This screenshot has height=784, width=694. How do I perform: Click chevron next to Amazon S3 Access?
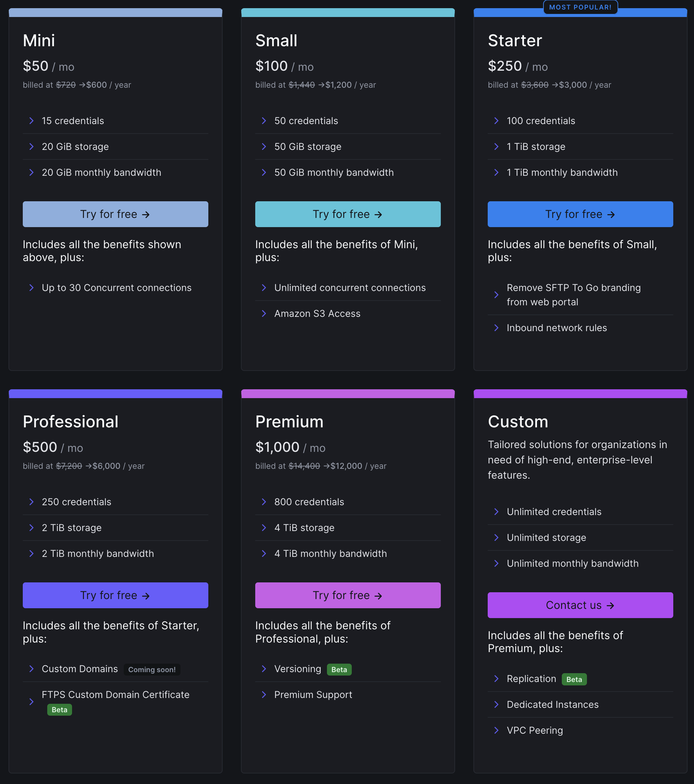(x=264, y=313)
